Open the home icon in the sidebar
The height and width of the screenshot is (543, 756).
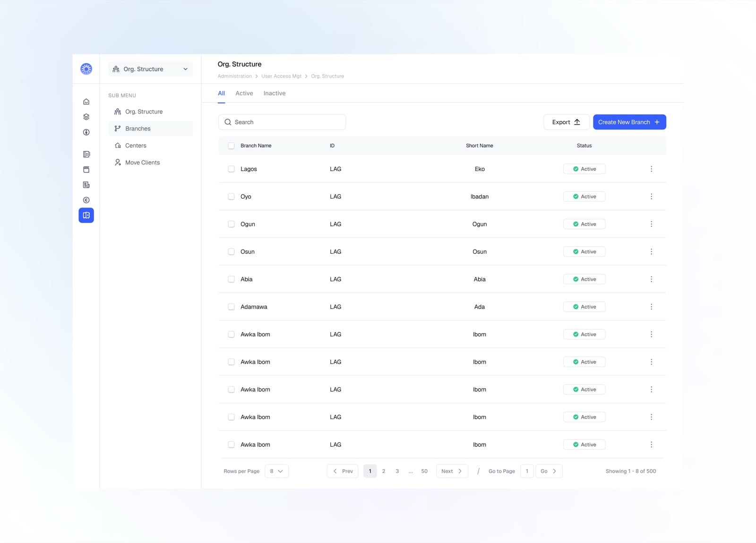point(86,102)
